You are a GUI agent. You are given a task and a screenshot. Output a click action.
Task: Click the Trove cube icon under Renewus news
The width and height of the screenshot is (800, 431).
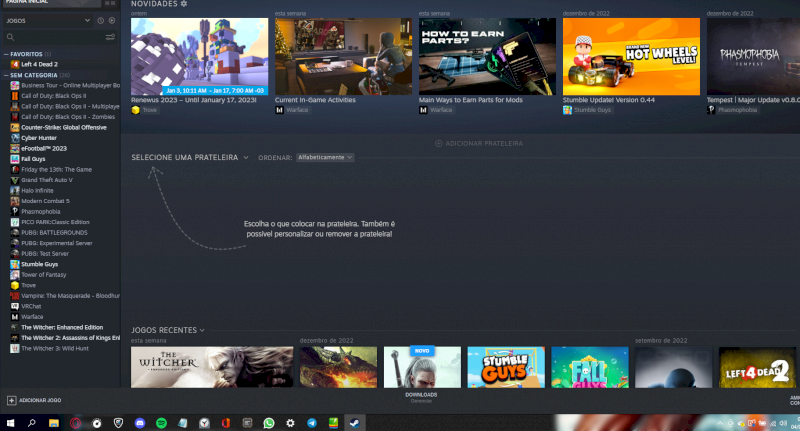coord(135,110)
